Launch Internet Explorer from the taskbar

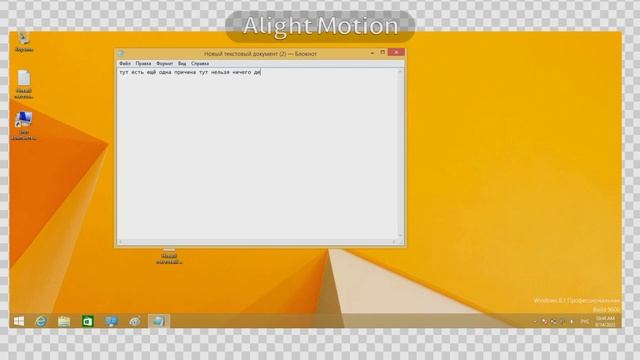(41, 321)
